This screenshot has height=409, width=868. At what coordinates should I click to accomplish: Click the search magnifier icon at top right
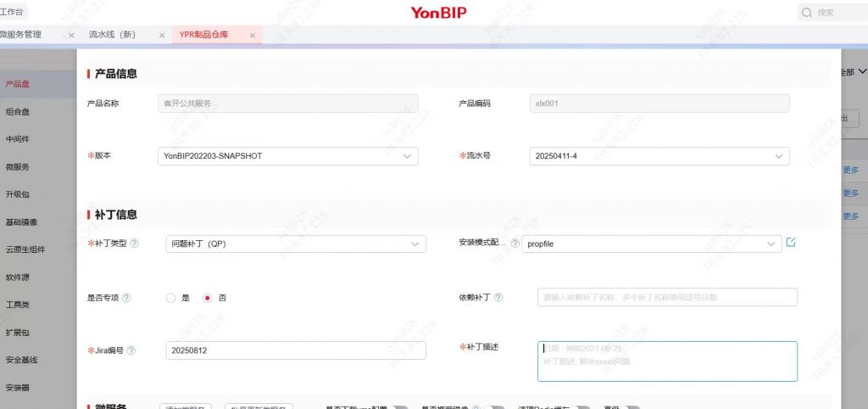pos(806,13)
